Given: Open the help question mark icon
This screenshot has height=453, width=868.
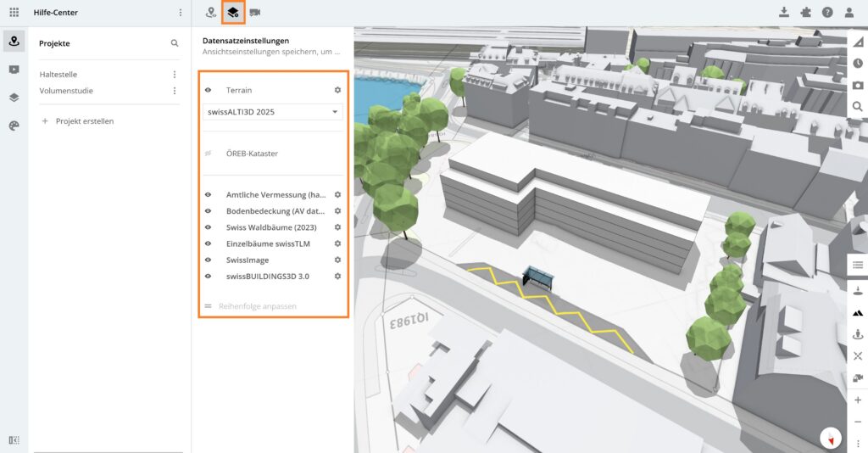Looking at the screenshot, I should [x=827, y=13].
